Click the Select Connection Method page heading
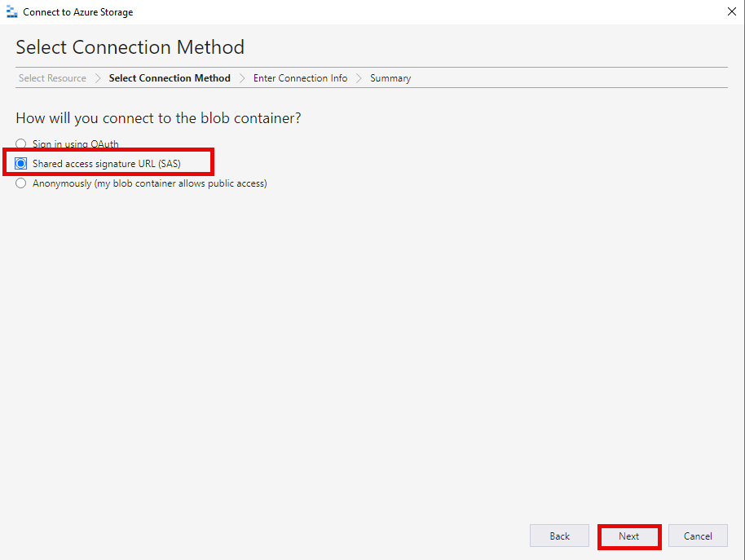Image resolution: width=745 pixels, height=560 pixels. click(130, 47)
